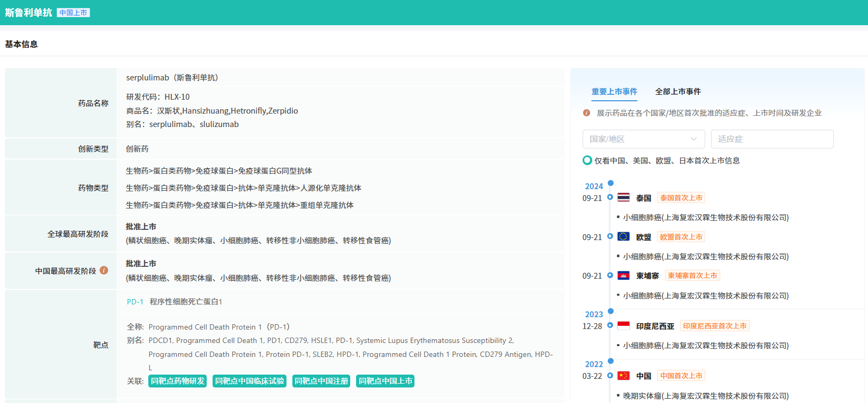868x403 pixels.
Task: Click the chevron arrow in 国家/地区 selector
Action: 693,139
